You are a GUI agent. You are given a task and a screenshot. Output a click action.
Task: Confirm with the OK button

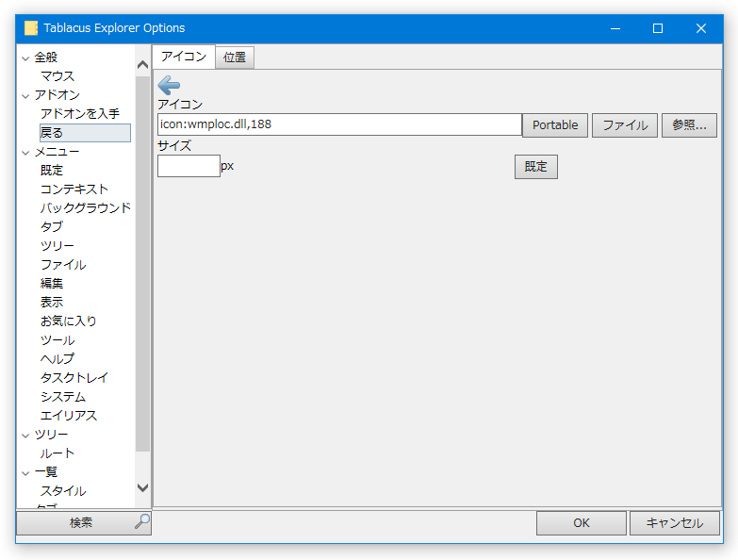[582, 523]
